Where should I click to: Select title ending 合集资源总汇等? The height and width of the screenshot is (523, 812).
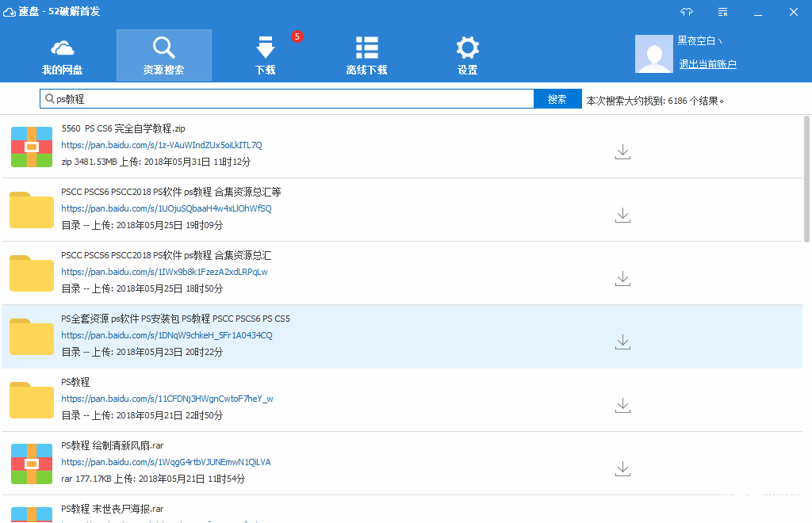pyautogui.click(x=171, y=192)
